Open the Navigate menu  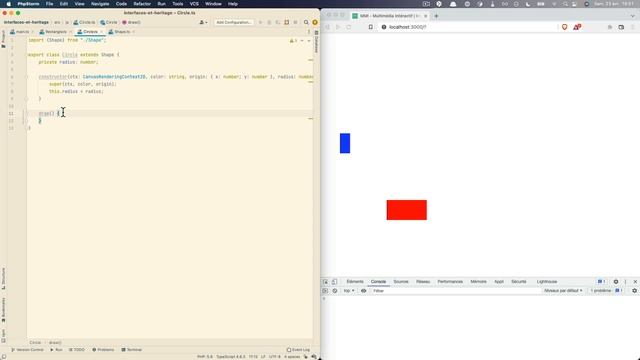click(x=100, y=4)
